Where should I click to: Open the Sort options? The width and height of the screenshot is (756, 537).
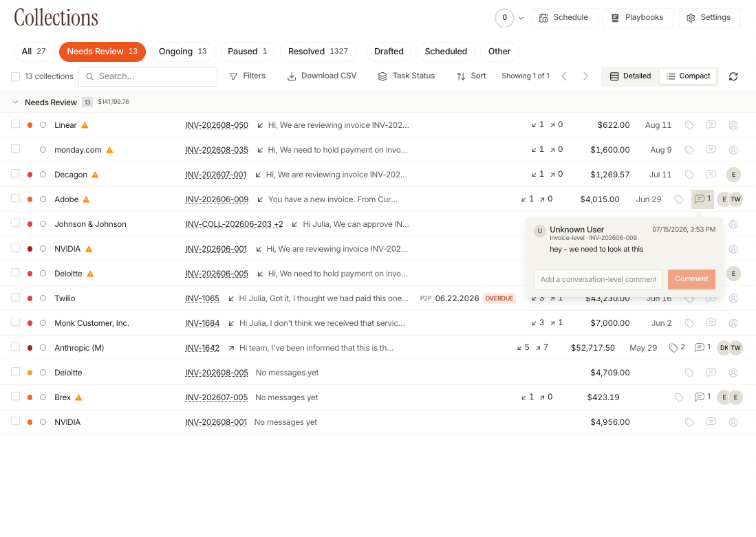[471, 76]
